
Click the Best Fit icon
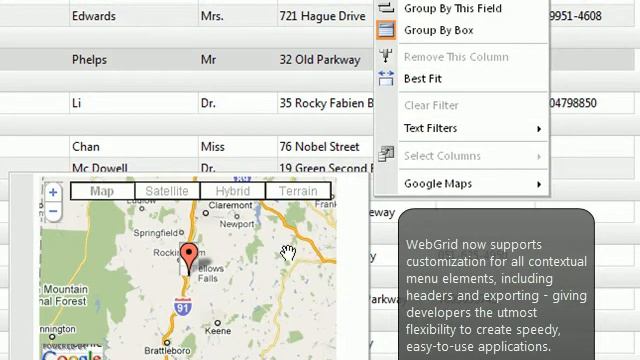[386, 78]
